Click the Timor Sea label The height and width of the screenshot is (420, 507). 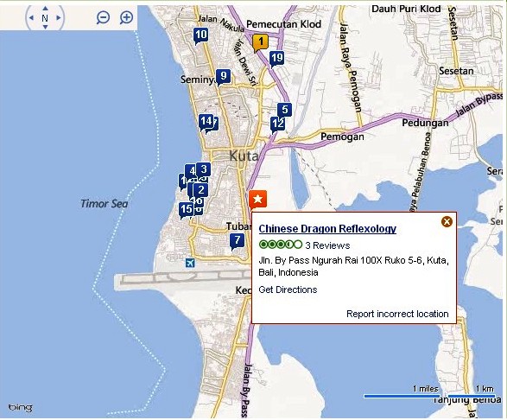point(105,204)
